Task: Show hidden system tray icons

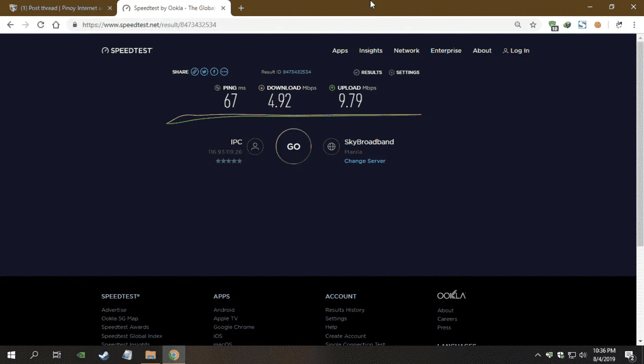Action: [x=538, y=355]
